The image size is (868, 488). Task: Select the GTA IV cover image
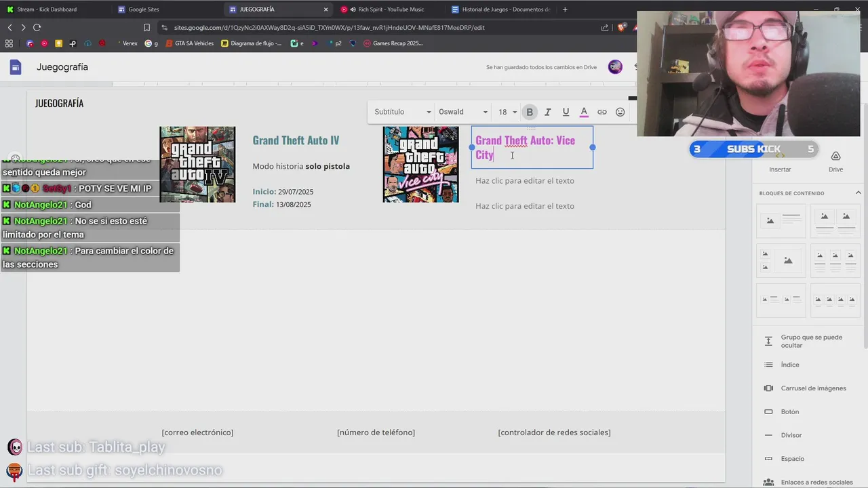[x=197, y=164]
